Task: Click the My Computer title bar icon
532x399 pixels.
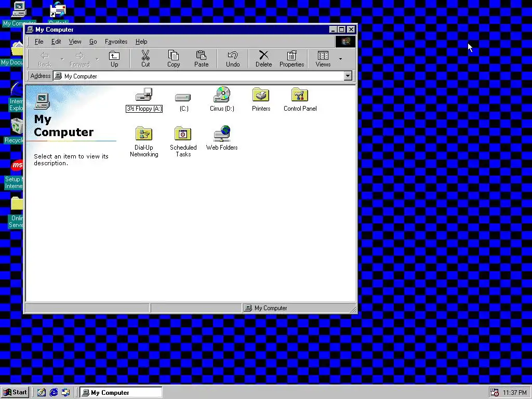Action: (31, 30)
